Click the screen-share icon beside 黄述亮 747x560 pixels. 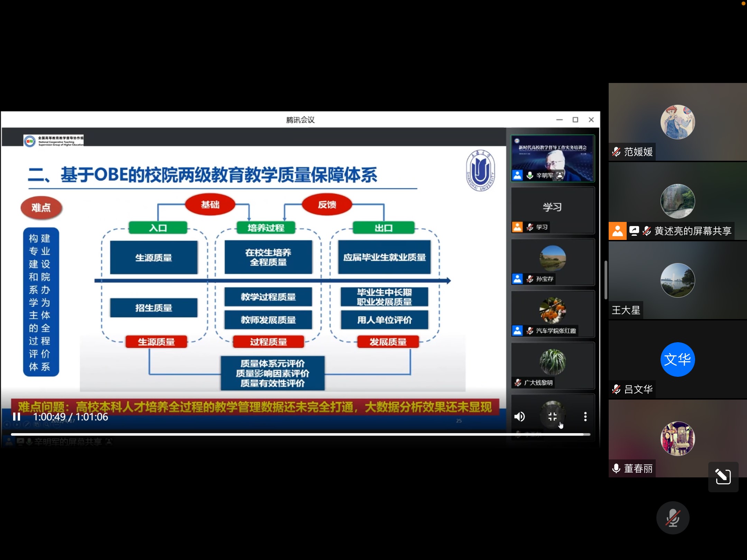(x=634, y=231)
